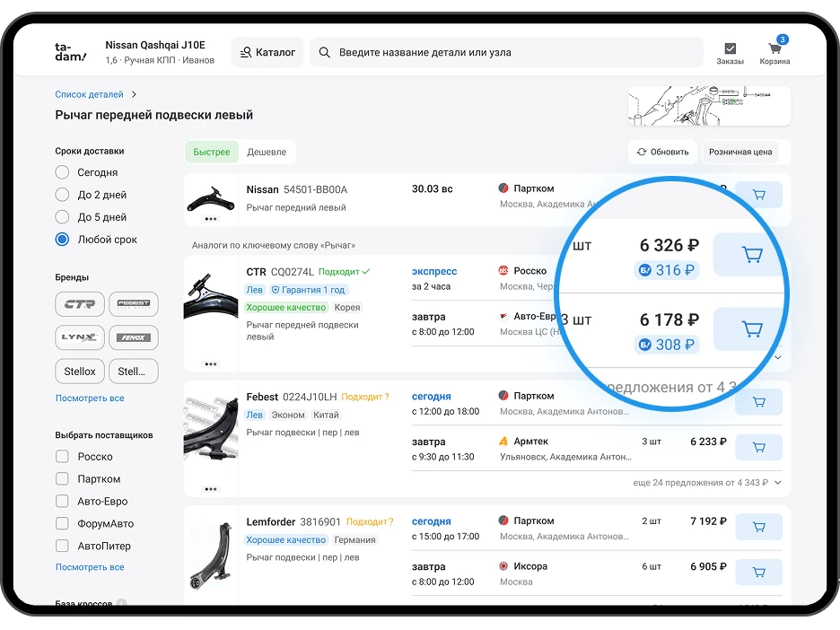Screen dimensions: 840x630
Task: Open the Заказы orders icon
Action: click(730, 54)
